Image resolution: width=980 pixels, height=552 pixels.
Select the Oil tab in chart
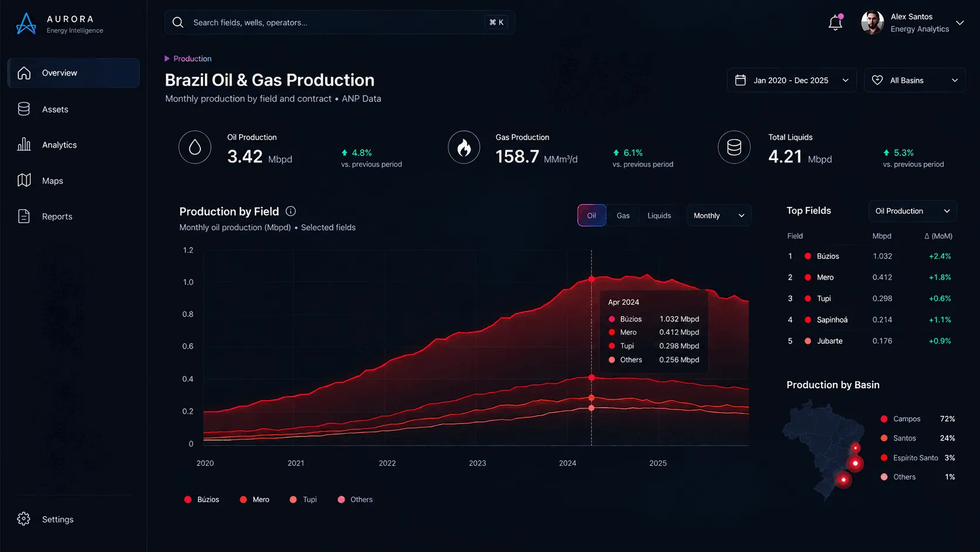(591, 215)
